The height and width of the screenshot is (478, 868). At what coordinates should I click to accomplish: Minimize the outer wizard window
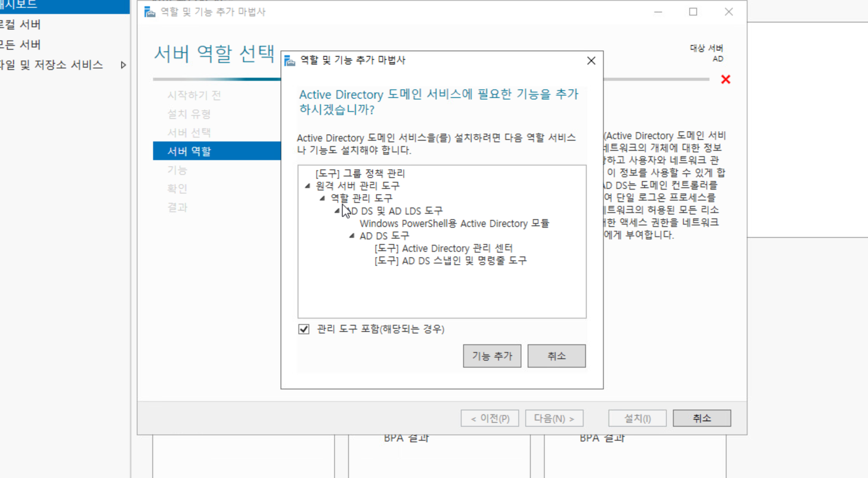pyautogui.click(x=658, y=12)
